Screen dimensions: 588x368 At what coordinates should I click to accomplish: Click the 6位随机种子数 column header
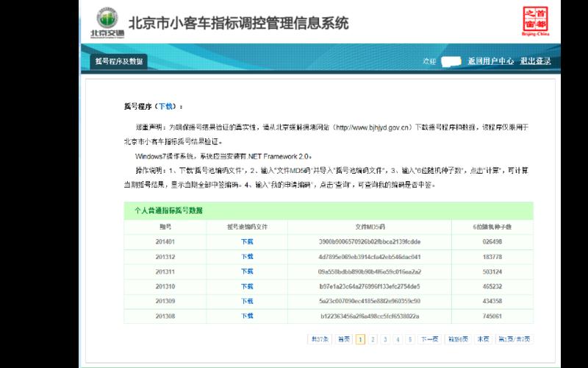[x=492, y=227]
